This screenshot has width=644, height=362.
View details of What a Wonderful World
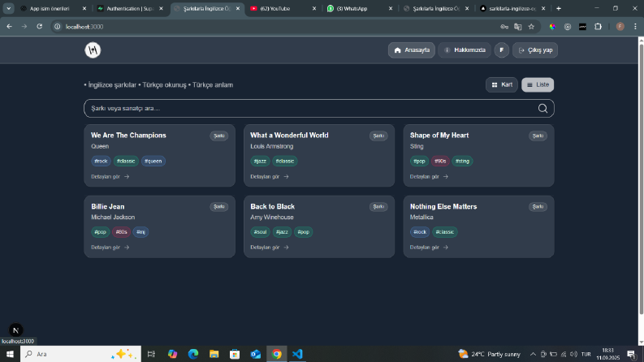pos(270,176)
